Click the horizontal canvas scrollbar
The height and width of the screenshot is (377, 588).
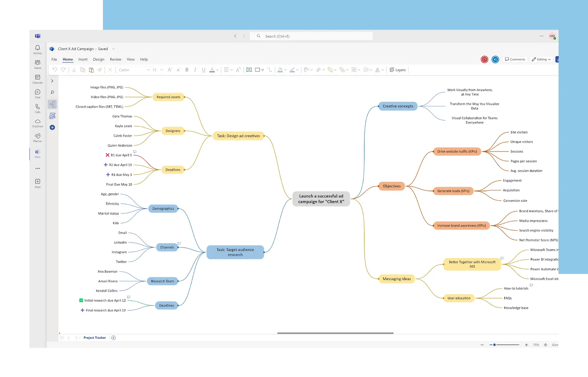tap(335, 333)
